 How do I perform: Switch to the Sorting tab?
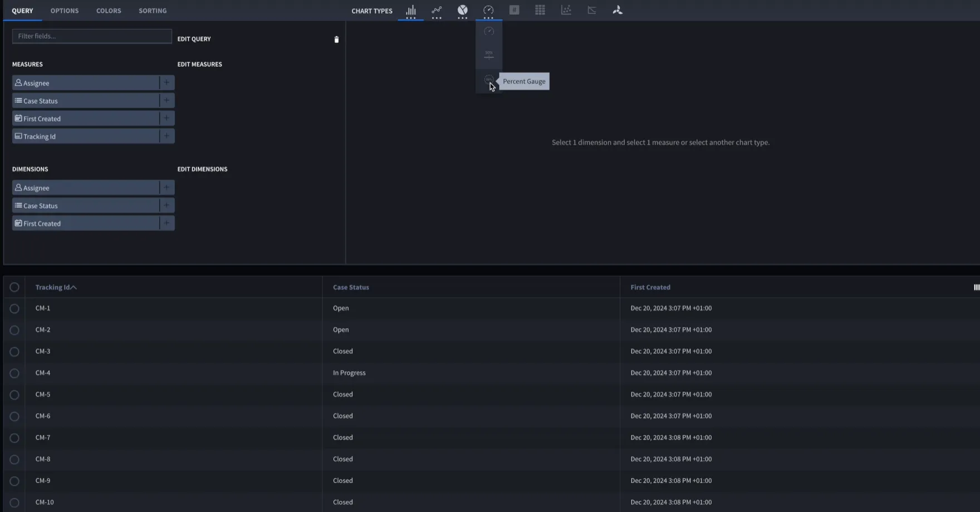pos(153,11)
